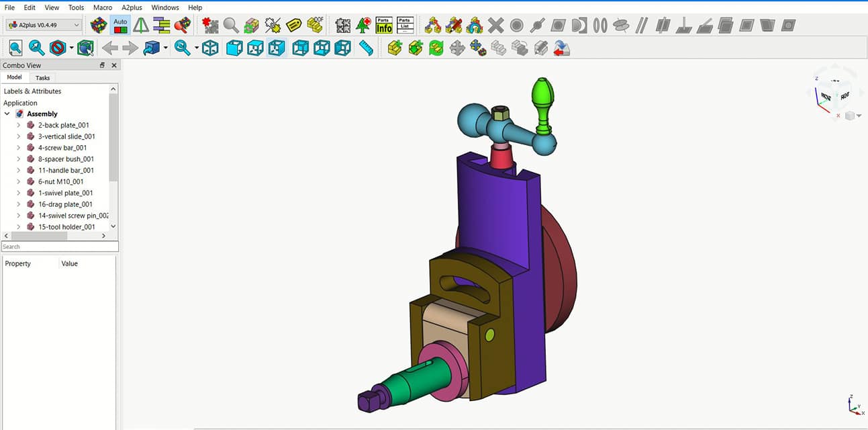Generate the Parts List
The width and height of the screenshot is (868, 430).
pyautogui.click(x=405, y=26)
